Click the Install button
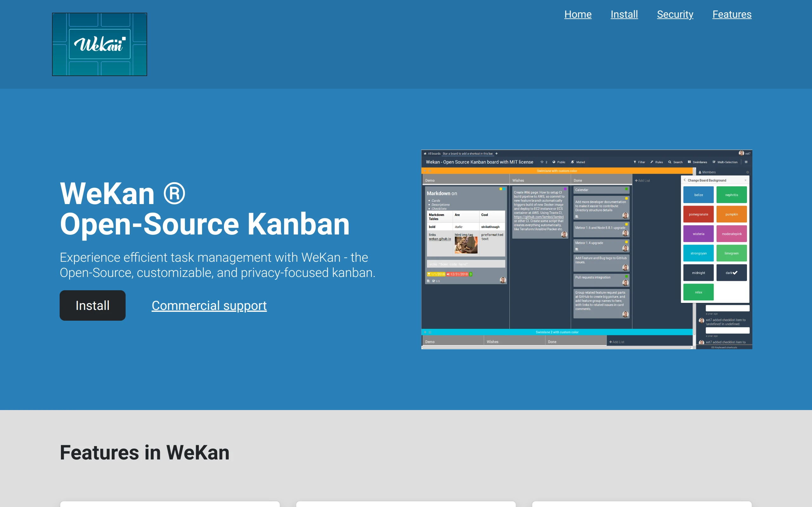812x507 pixels. click(92, 305)
